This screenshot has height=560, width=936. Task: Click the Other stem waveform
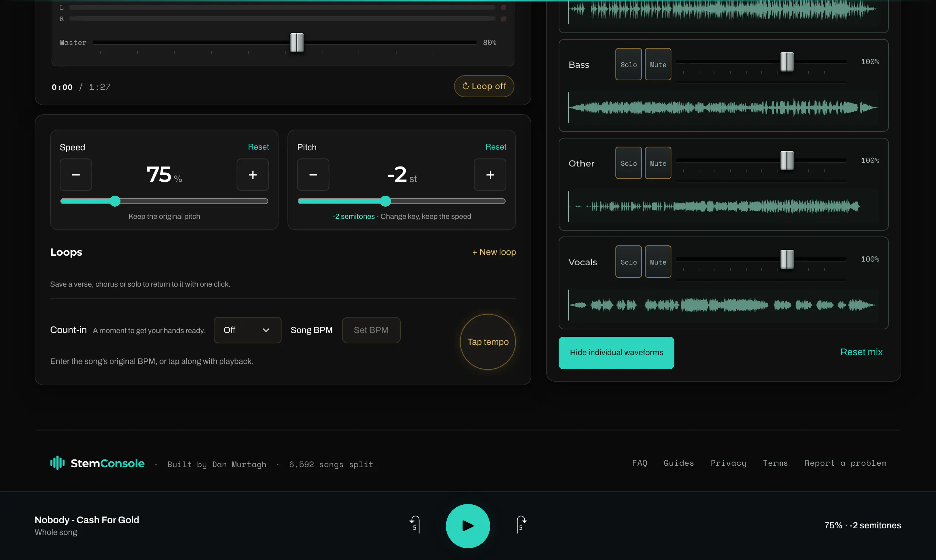click(723, 206)
